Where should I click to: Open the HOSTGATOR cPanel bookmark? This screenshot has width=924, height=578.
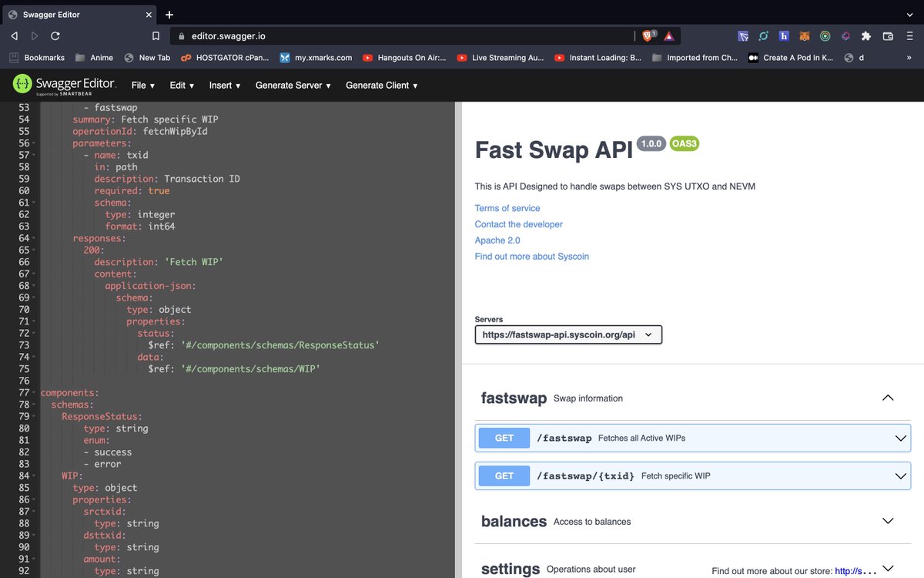pos(225,58)
